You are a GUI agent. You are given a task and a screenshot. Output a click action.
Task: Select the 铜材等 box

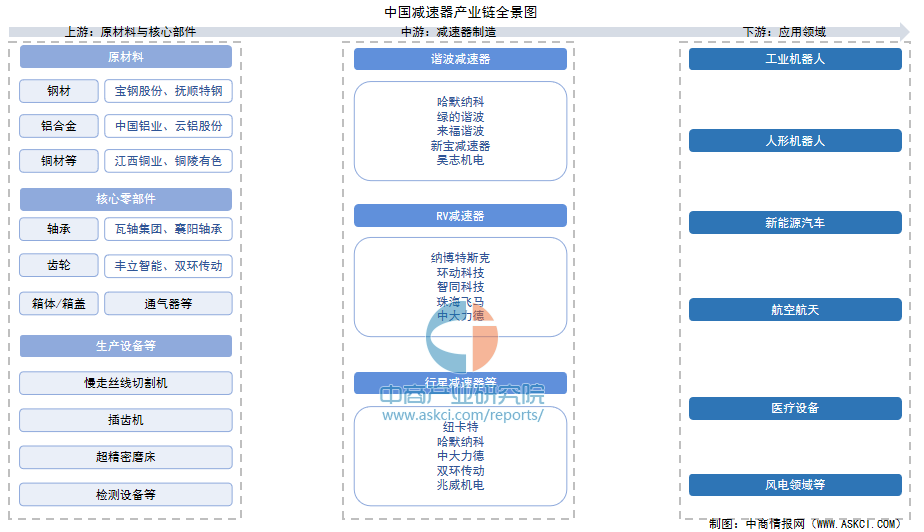[59, 161]
